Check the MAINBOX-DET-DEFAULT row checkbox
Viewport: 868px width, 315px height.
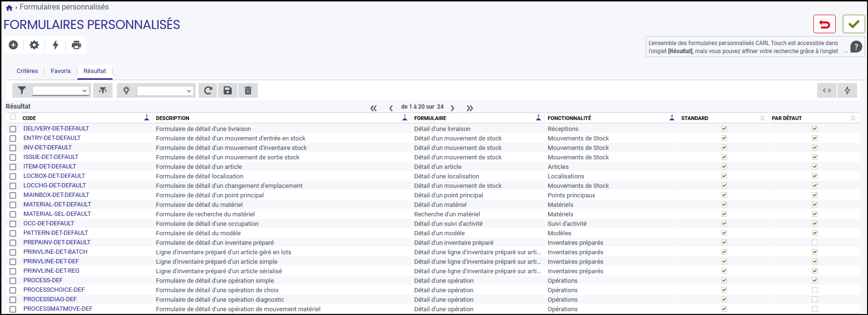coord(13,195)
